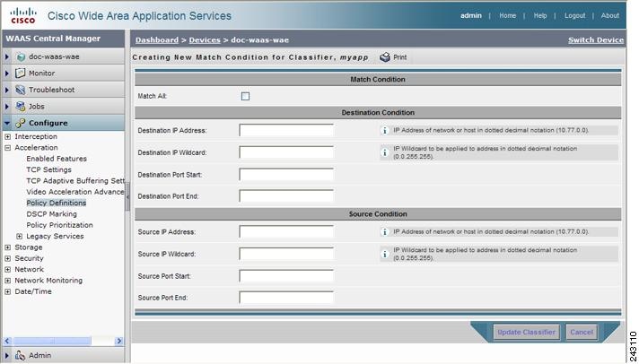Image resolution: width=639 pixels, height=364 pixels.
Task: Expand the Jobs menu arrow
Action: (x=7, y=107)
